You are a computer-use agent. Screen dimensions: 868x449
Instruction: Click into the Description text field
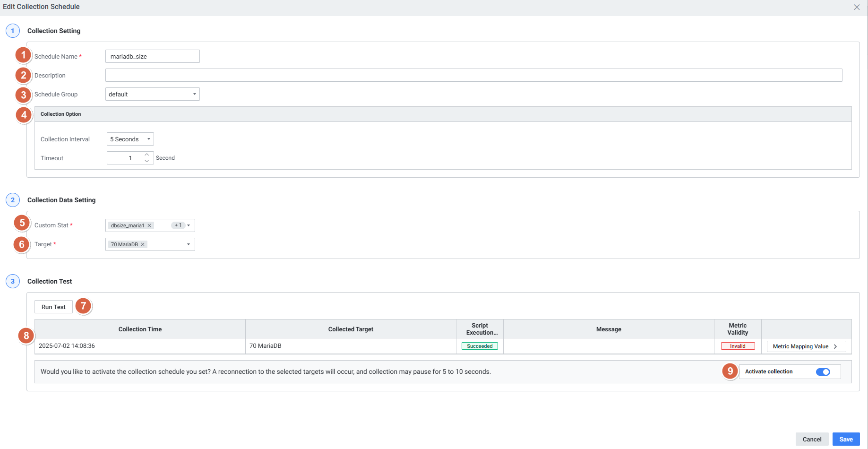pyautogui.click(x=473, y=75)
